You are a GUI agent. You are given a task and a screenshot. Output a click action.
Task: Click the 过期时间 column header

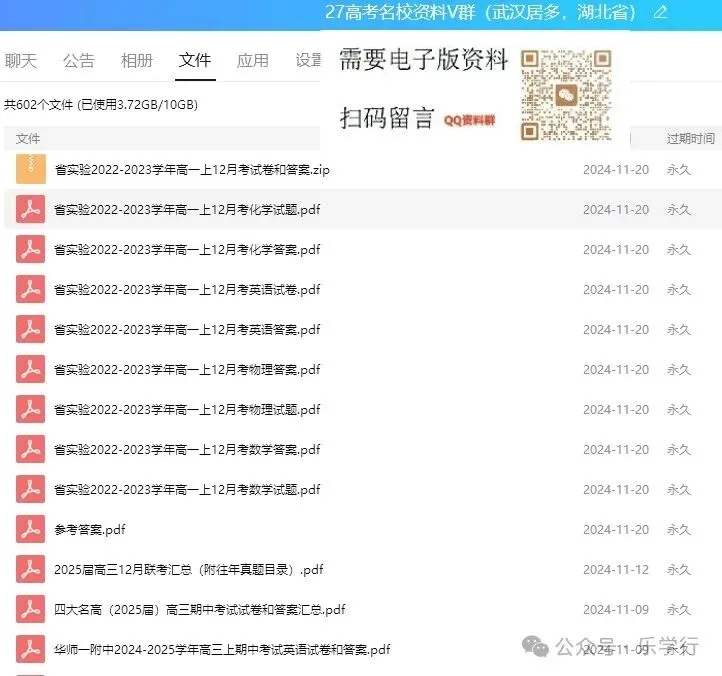691,139
